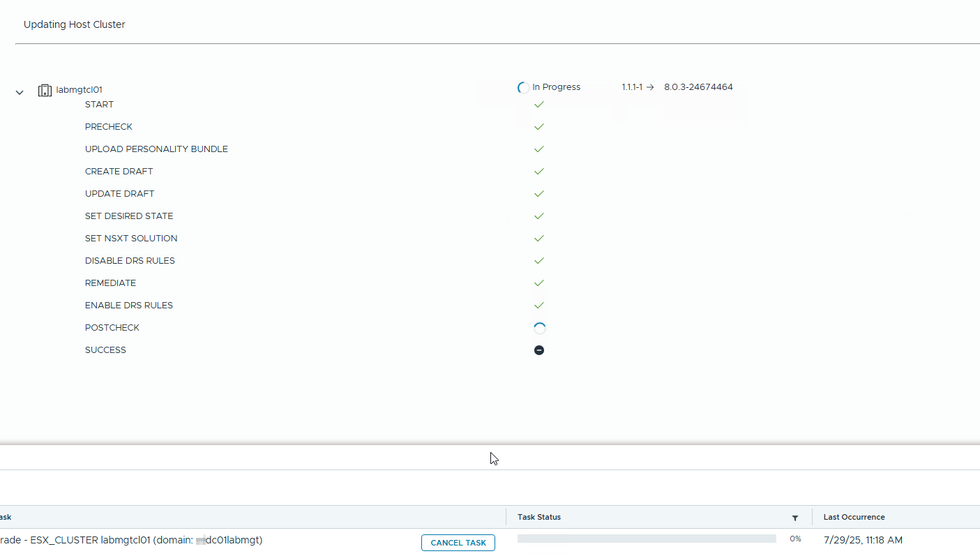The image size is (980, 556).
Task: Click the REMEDIATE step checkmark
Action: pos(538,283)
